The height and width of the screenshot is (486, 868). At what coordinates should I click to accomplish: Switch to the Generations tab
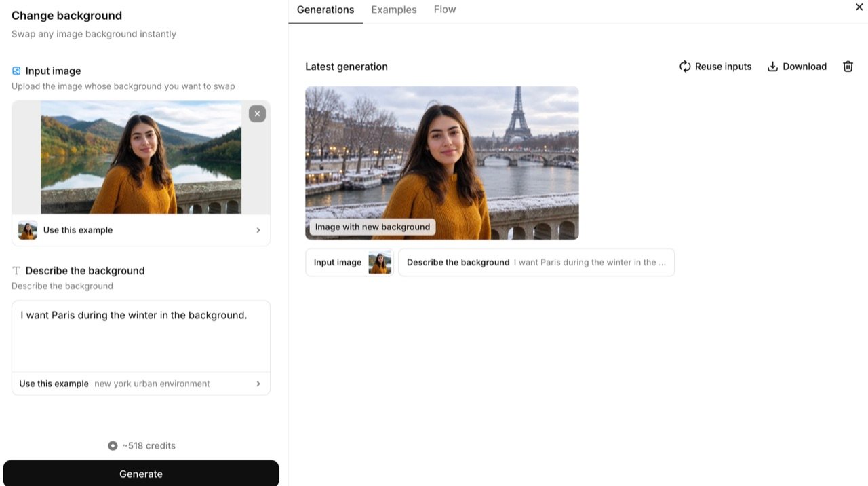325,10
